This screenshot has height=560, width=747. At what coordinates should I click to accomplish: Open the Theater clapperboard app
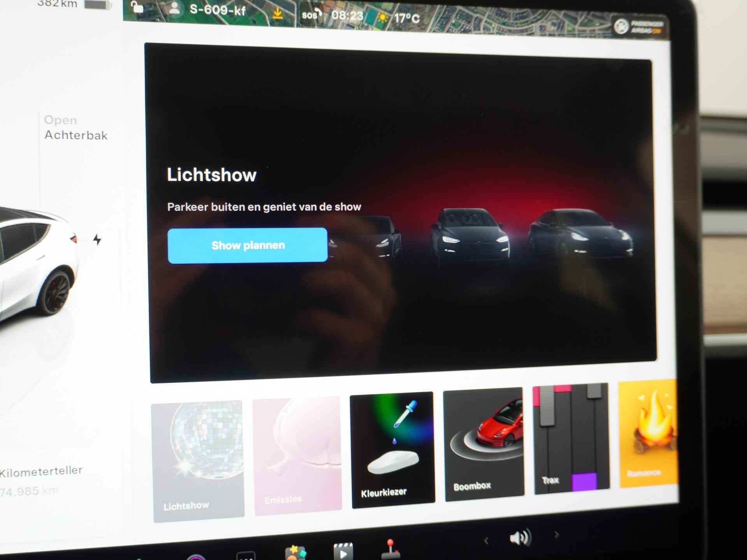pyautogui.click(x=343, y=551)
